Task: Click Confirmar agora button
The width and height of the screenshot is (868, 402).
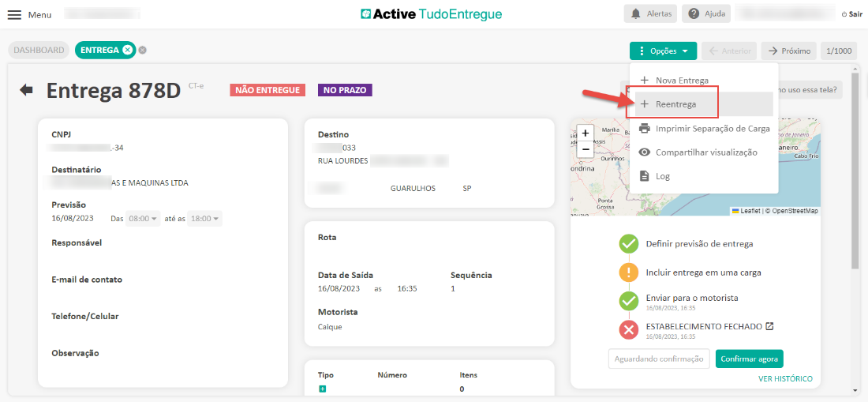Action: 749,359
